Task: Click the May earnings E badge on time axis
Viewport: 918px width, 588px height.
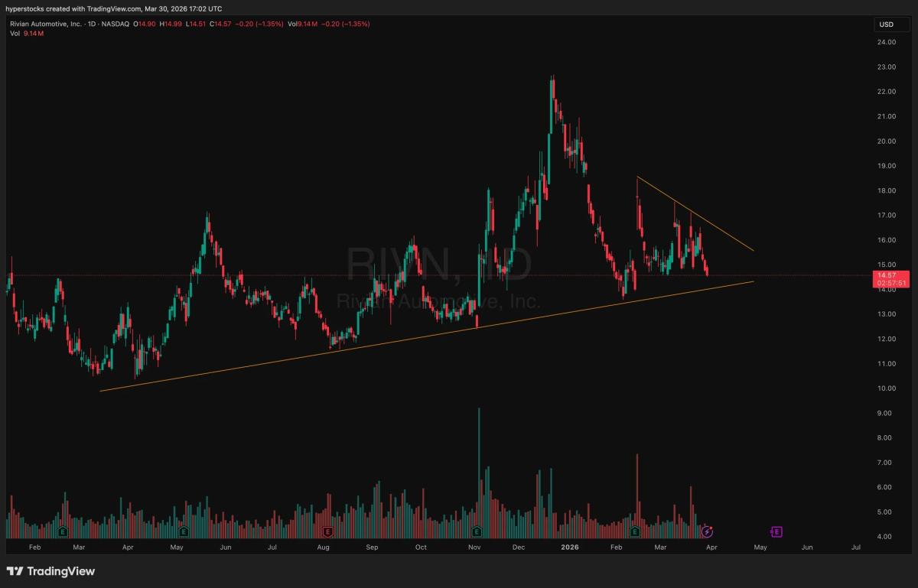Action: pos(182,531)
